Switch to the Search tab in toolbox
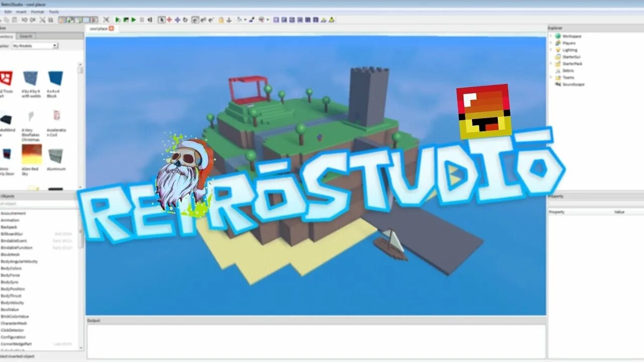This screenshot has width=644, height=362. click(x=26, y=36)
